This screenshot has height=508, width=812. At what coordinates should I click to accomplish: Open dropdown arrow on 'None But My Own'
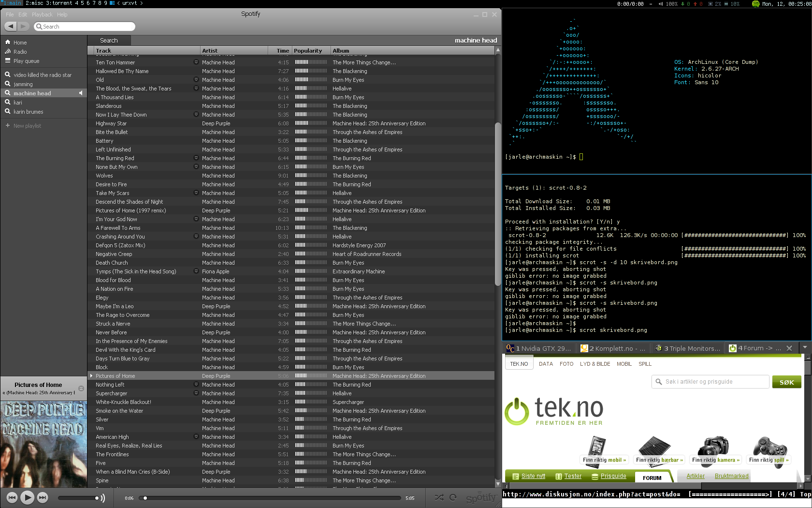[x=196, y=166]
